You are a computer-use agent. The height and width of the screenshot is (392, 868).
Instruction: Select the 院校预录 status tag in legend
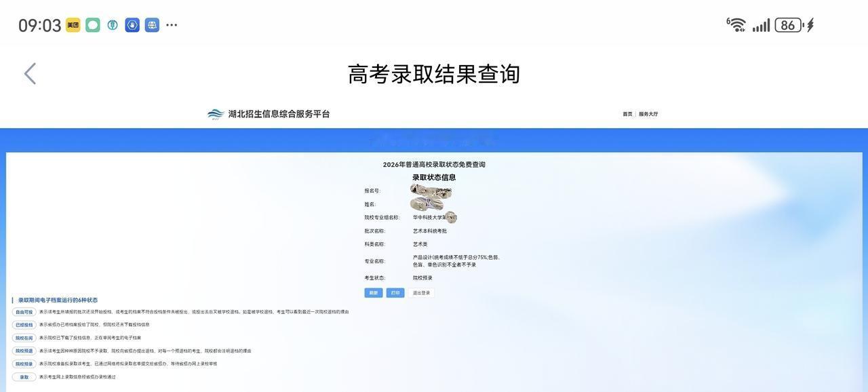tap(24, 364)
